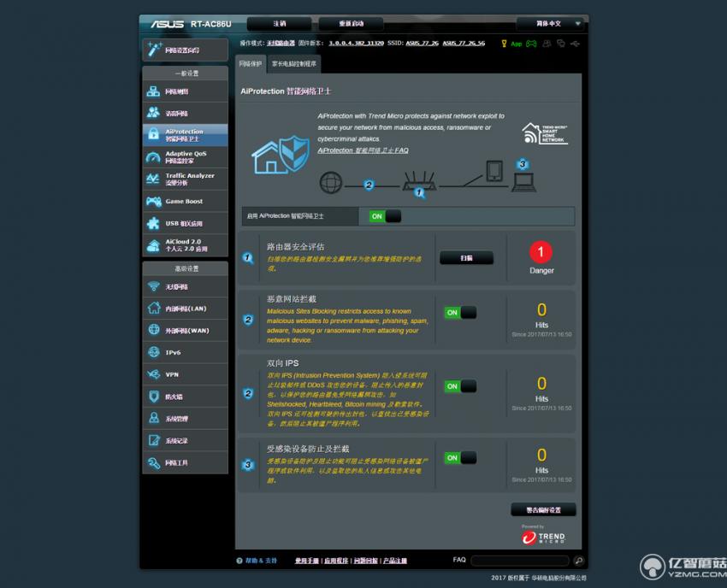
Task: Click the 注销 logout button
Action: click(280, 24)
